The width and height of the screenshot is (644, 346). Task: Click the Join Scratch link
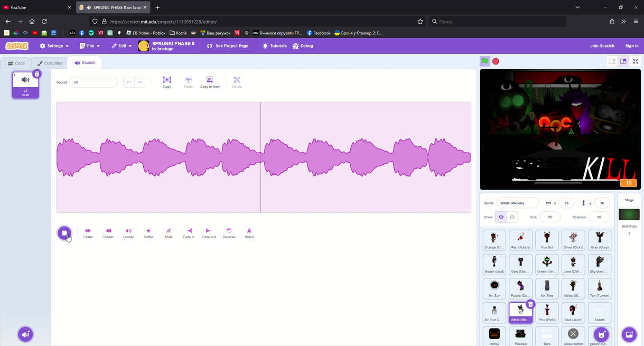click(602, 46)
